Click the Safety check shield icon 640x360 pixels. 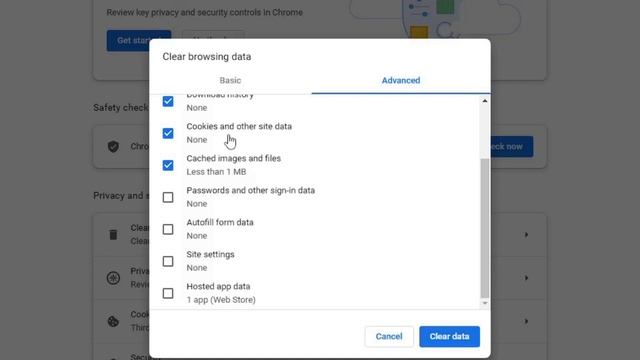coord(113,147)
